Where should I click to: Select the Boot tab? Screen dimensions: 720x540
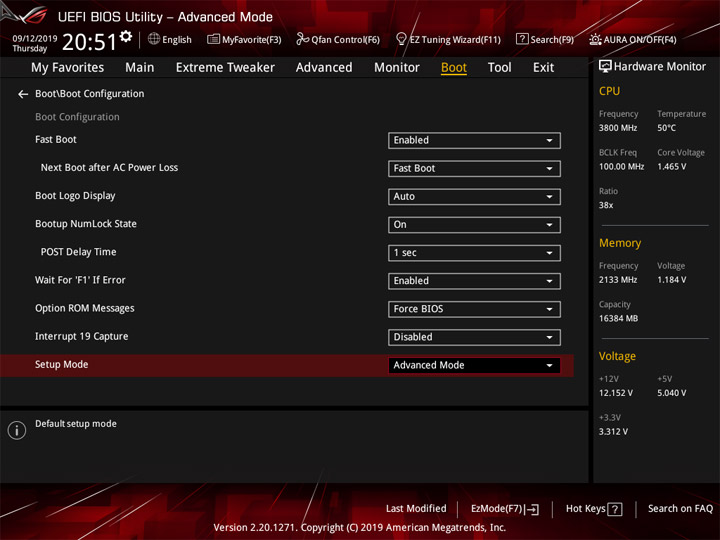pos(454,68)
